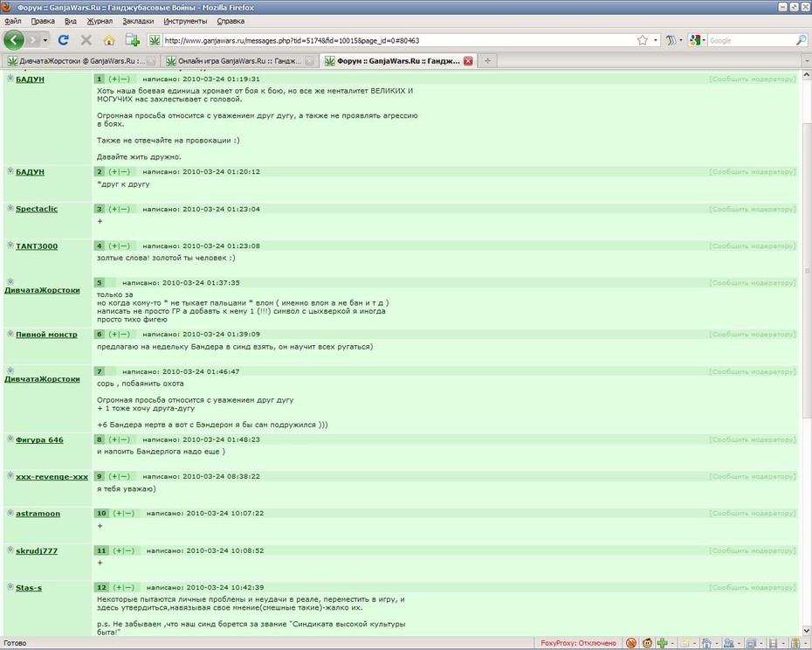Screen dimensions: 812x650
Task: Close the active Форум tab with red X
Action: click(x=468, y=60)
